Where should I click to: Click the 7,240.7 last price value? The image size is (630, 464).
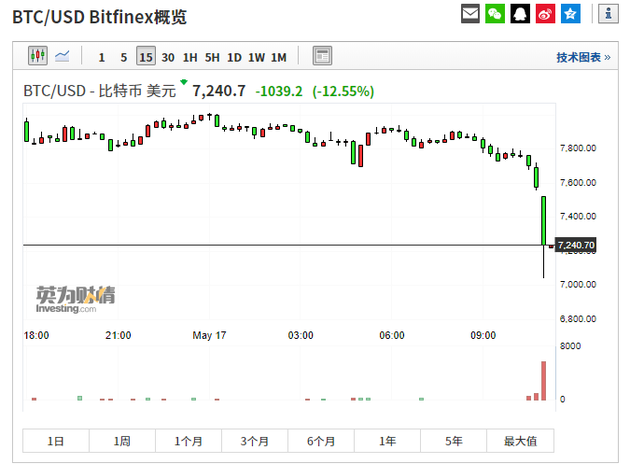click(219, 91)
